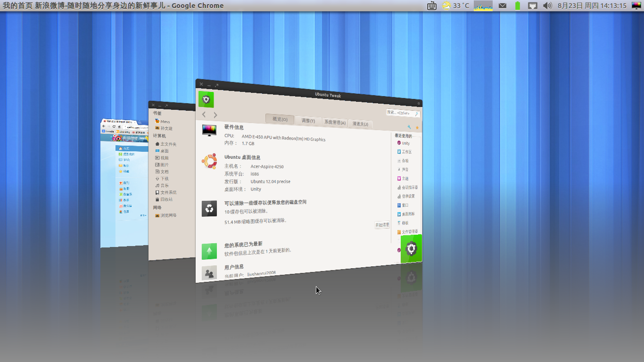
Task: Switch to the 概览(O) tab in Ubuntu Tweak
Action: [280, 119]
